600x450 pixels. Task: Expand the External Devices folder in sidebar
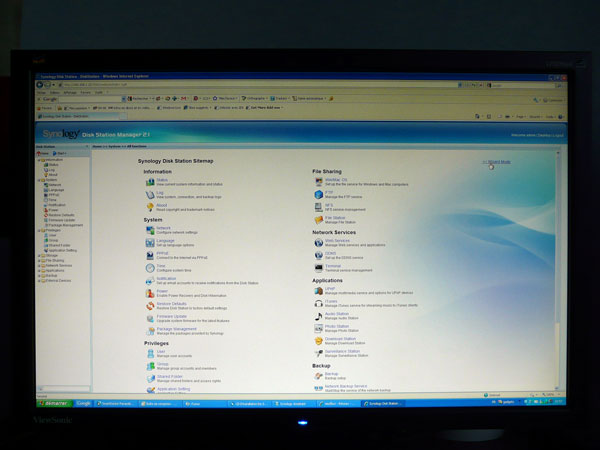tap(39, 281)
